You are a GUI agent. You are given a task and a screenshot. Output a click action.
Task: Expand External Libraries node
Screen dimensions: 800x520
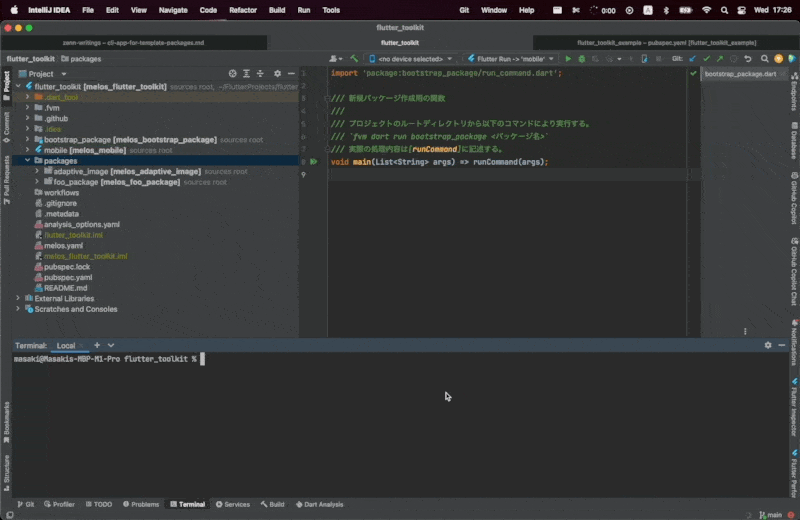pyautogui.click(x=18, y=298)
